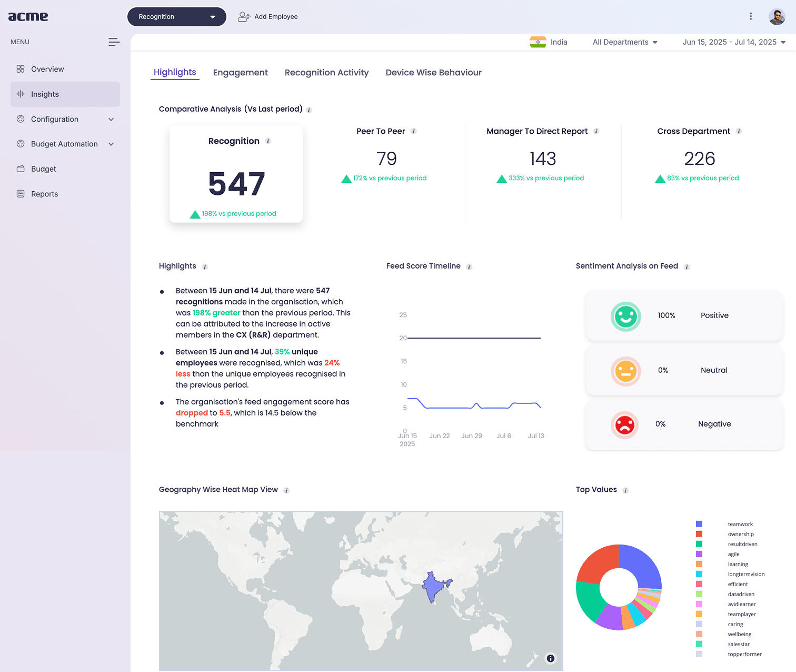Screen dimensions: 796x672
Task: Click info icon beside Top Values
Action: tap(625, 490)
